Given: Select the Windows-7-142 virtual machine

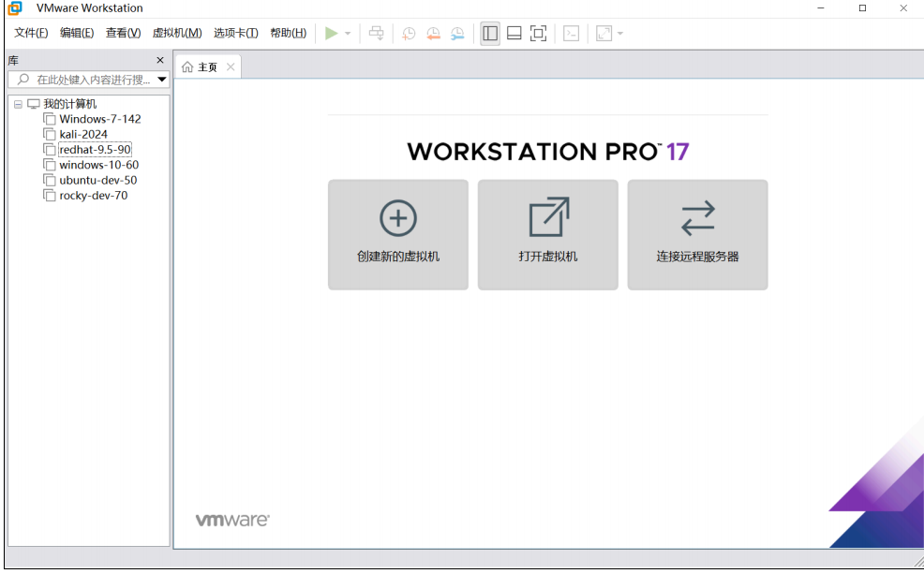Looking at the screenshot, I should coord(100,119).
